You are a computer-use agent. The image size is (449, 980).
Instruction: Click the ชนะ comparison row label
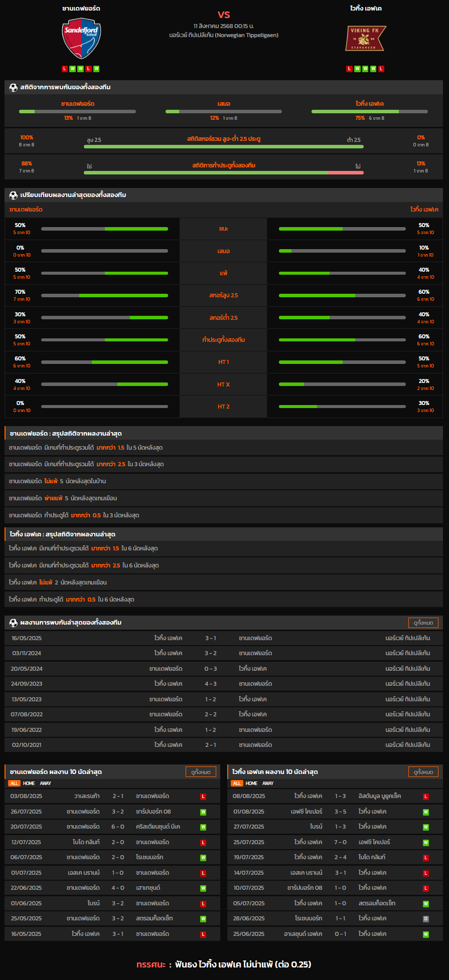pos(224,229)
